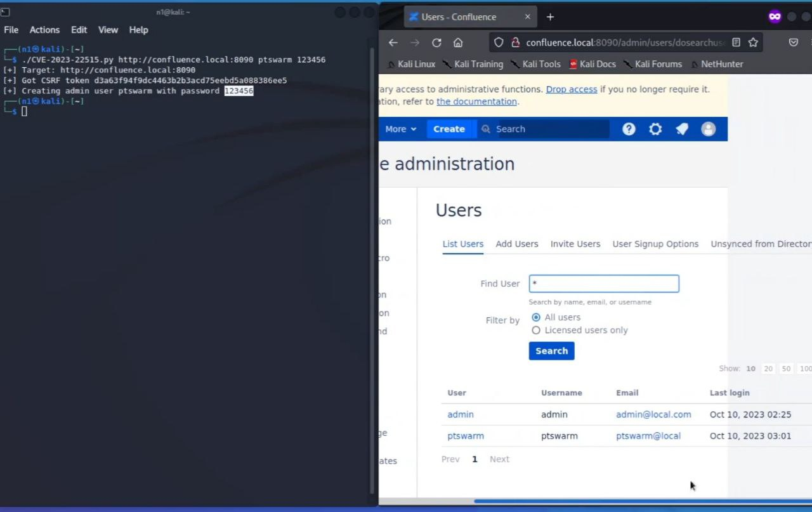This screenshot has height=512, width=812.
Task: Show 50 users per page
Action: (787, 369)
